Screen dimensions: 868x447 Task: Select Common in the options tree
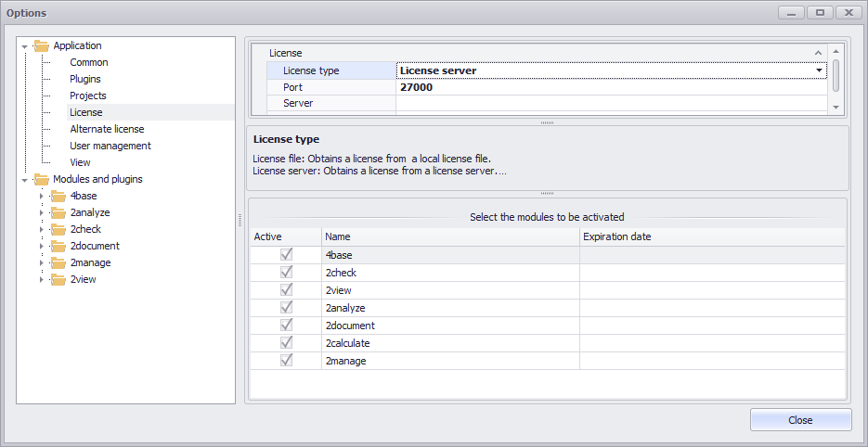tap(88, 62)
